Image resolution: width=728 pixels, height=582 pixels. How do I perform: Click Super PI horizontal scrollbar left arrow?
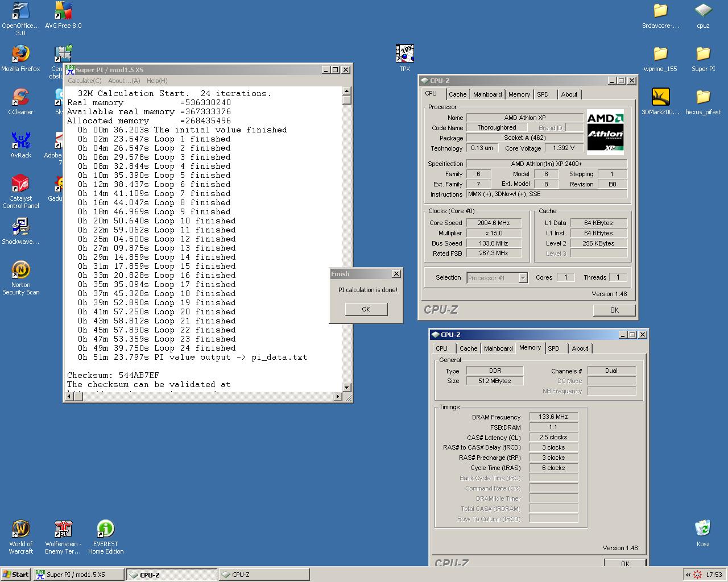tap(69, 397)
